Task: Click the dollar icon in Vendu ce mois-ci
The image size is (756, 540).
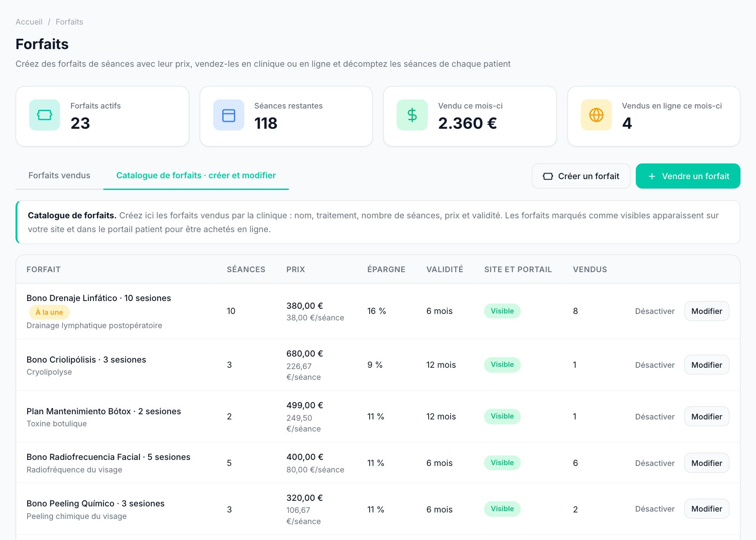Action: pos(412,115)
